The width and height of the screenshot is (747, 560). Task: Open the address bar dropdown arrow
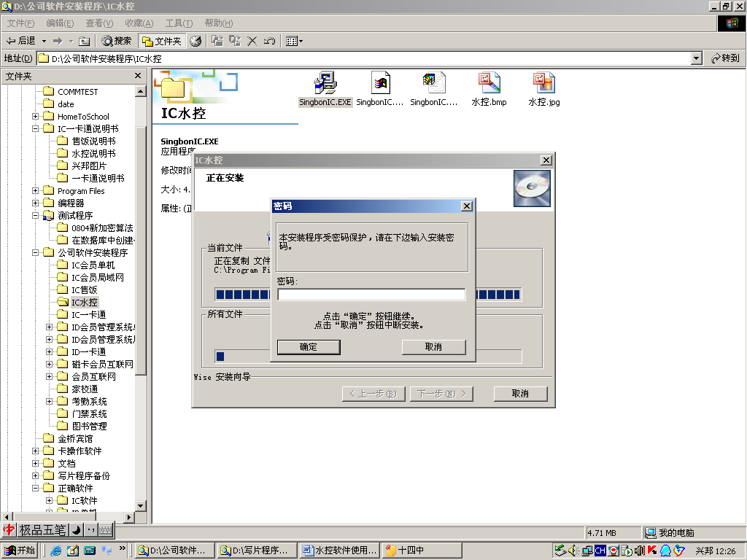click(x=696, y=58)
